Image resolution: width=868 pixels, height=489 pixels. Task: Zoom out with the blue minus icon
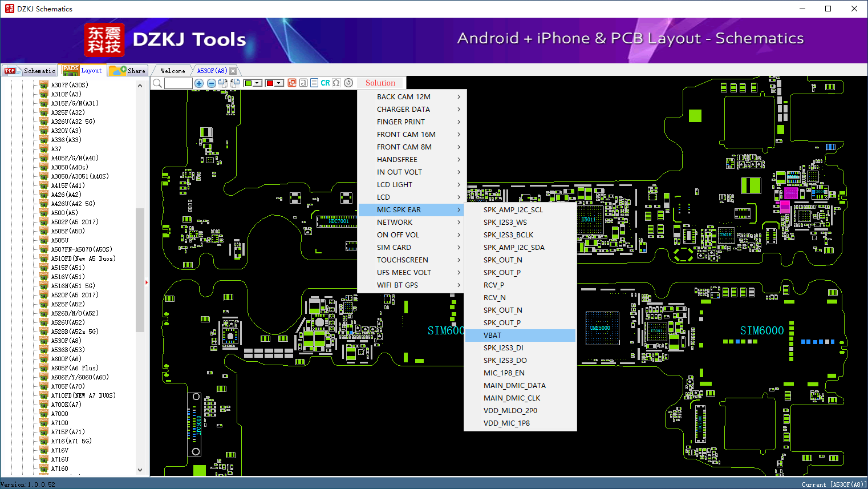[212, 83]
